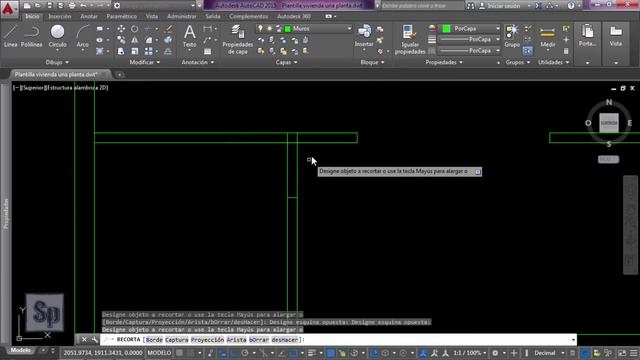Viewport: 640px width, 360px height.
Task: Expand the Propiedades panel
Action: pos(444,62)
